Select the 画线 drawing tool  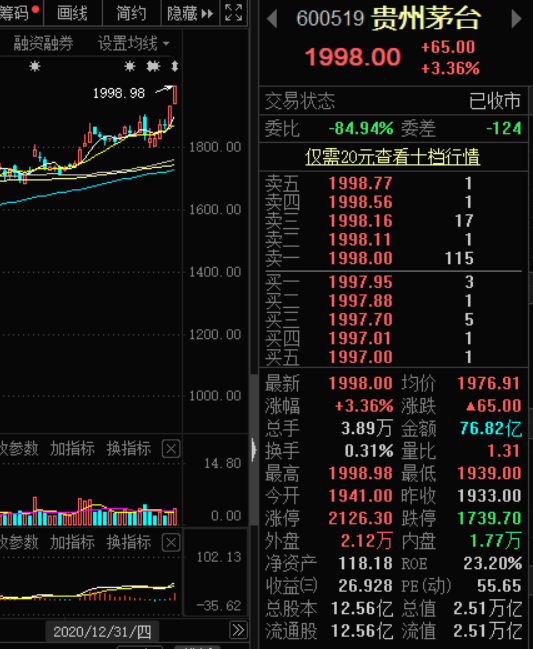(x=72, y=13)
